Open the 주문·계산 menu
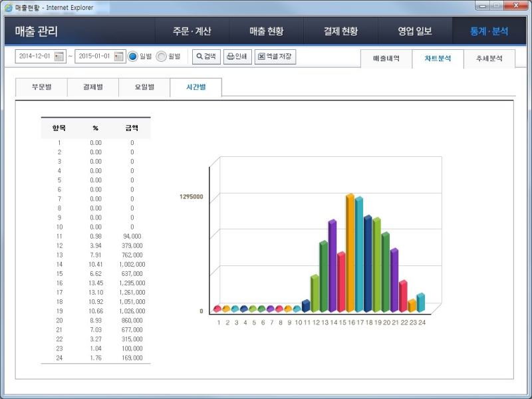Screen dimensions: 532x399 pyautogui.click(x=192, y=31)
